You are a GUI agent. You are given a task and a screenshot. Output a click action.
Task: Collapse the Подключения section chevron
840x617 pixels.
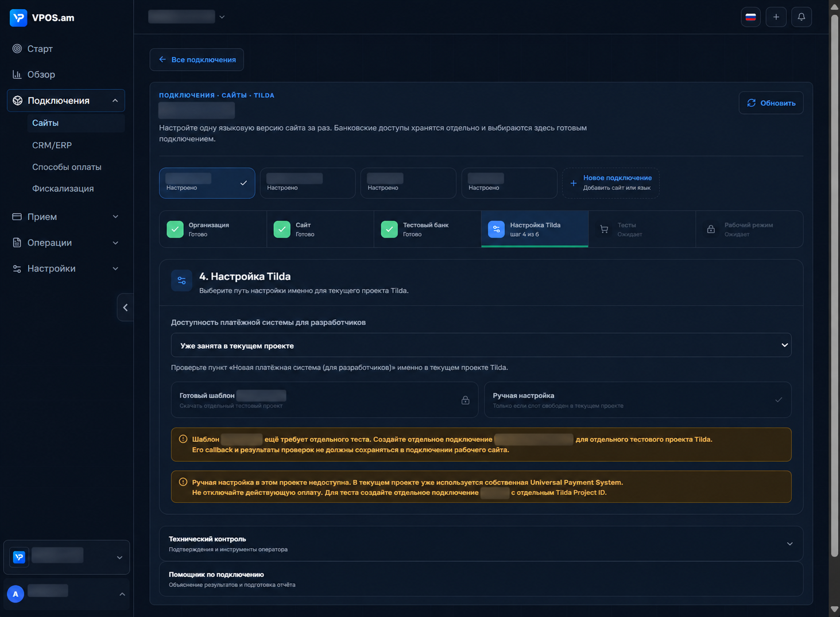point(115,100)
